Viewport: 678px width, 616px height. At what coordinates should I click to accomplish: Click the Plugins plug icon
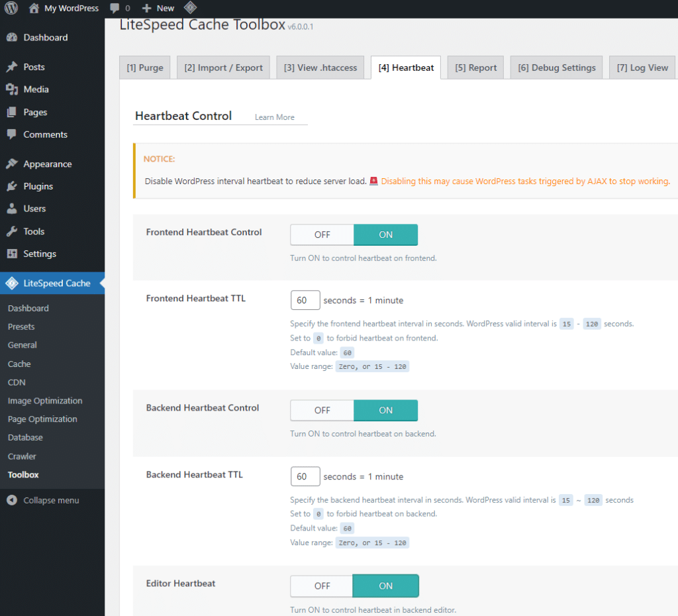click(12, 186)
